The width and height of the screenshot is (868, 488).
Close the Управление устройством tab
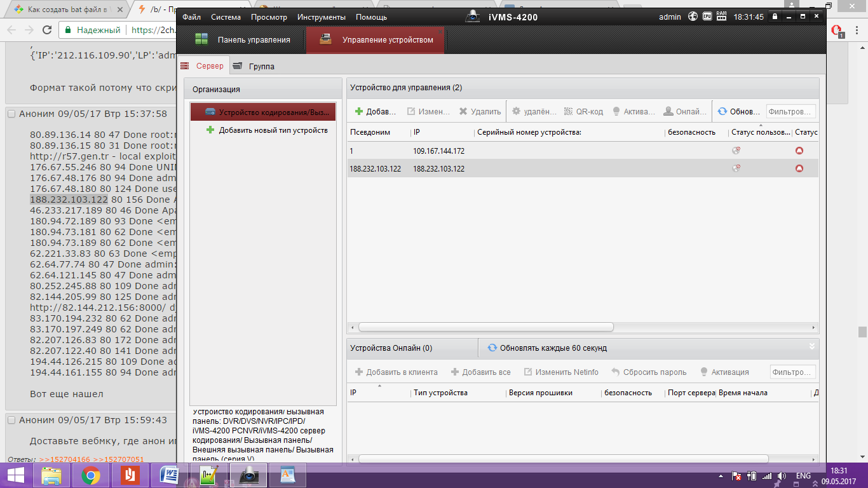[x=440, y=31]
